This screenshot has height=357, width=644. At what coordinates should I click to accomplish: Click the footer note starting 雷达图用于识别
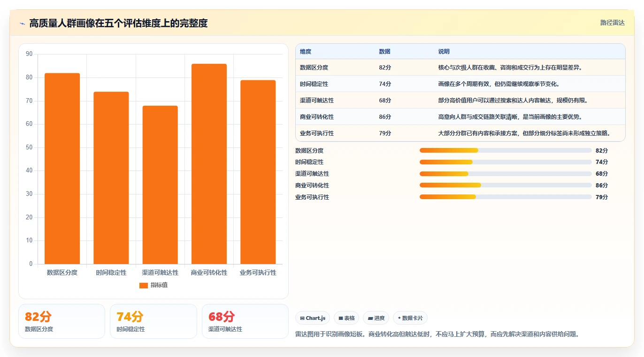point(439,334)
